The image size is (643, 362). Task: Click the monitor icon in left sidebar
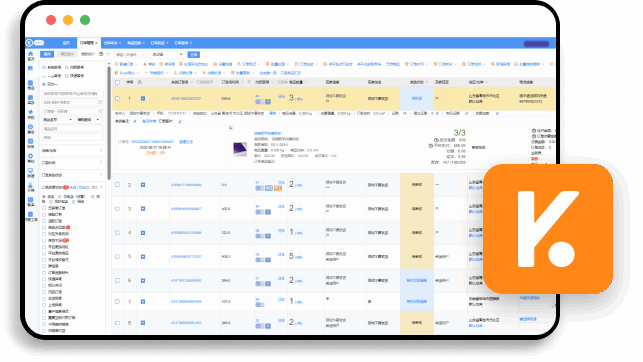(30, 171)
